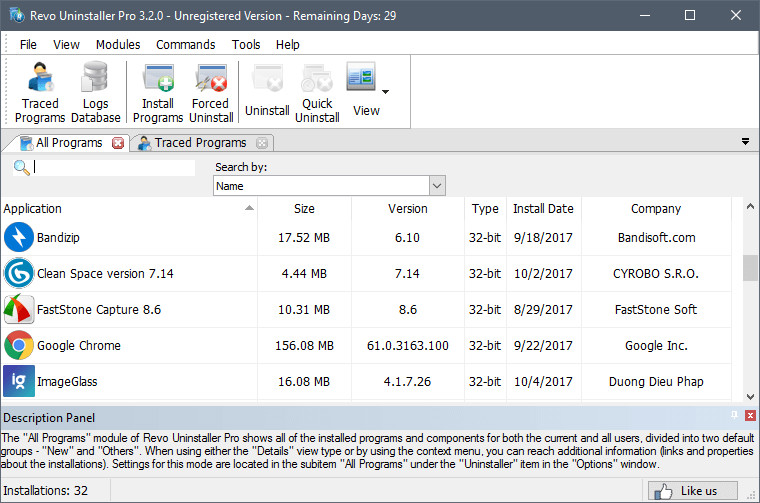Screen dimensions: 760x503
Task: Select the Google Chrome entry name
Action: [79, 346]
